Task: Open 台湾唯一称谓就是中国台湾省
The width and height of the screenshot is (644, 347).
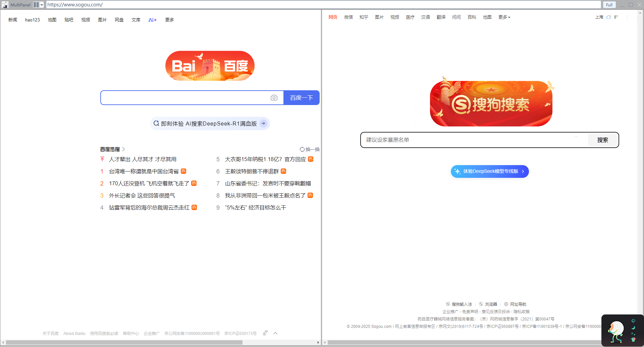Action: tap(144, 171)
